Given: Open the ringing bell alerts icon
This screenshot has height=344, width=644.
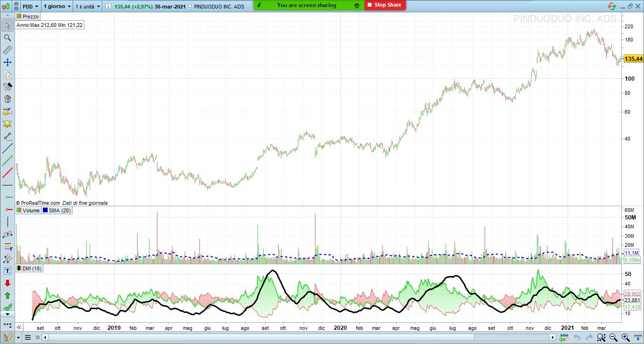Looking at the screenshot, I should [8, 124].
